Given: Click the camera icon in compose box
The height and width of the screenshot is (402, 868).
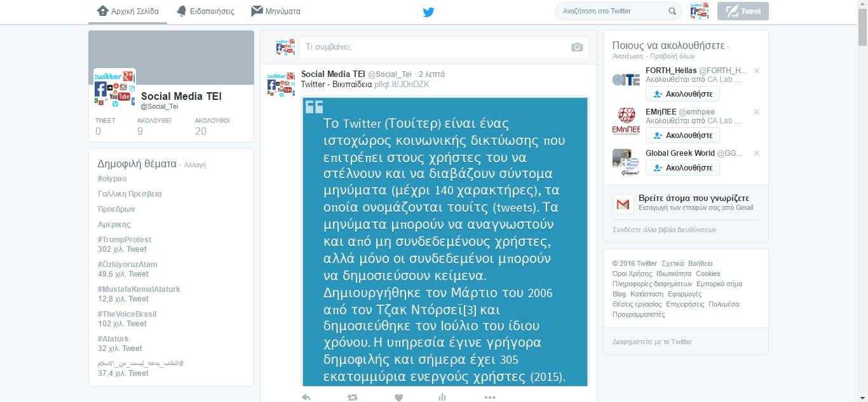Looking at the screenshot, I should 577,47.
